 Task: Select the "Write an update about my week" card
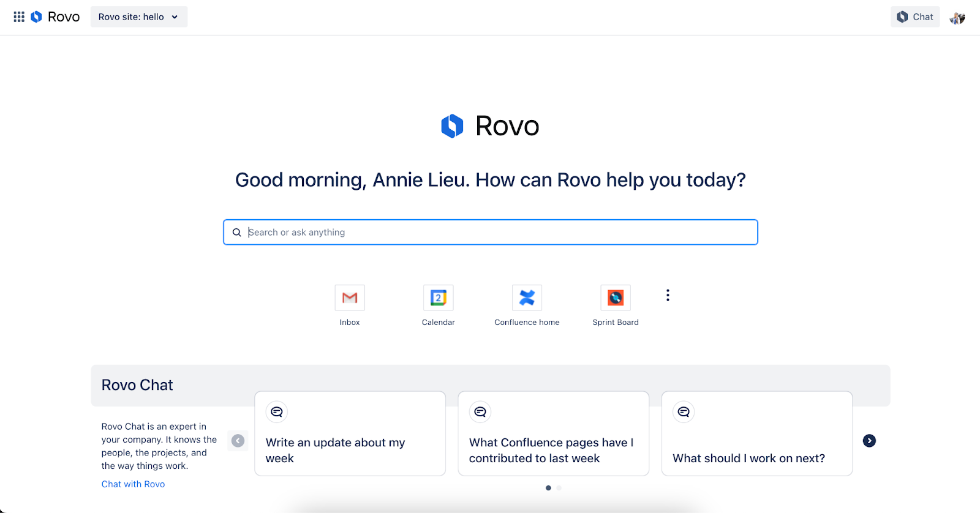[x=350, y=433]
